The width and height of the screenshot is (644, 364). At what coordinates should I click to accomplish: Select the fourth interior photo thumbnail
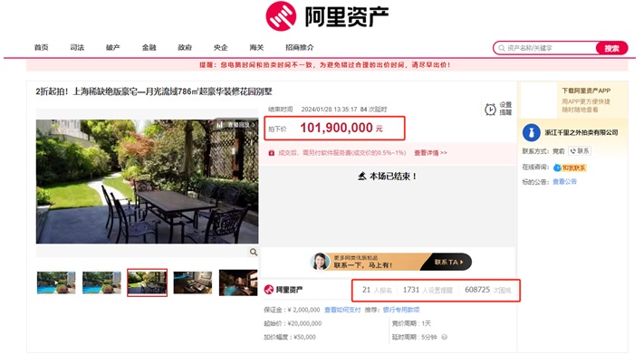click(x=192, y=283)
